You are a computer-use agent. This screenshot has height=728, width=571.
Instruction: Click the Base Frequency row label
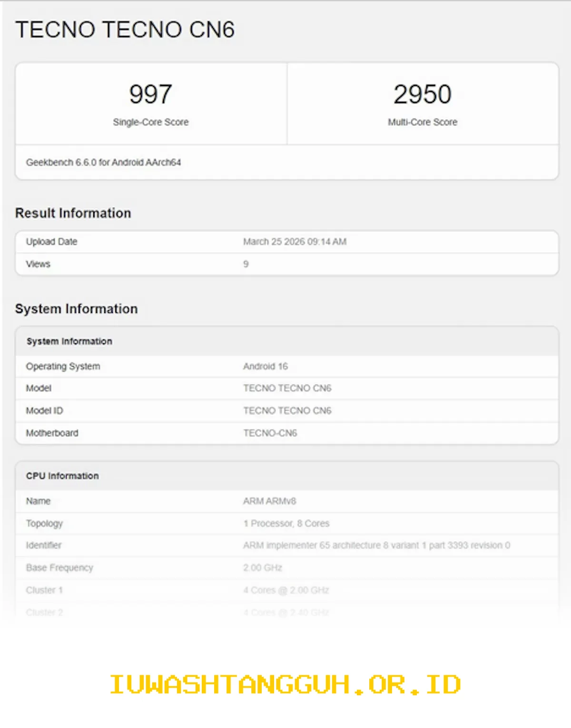pos(59,567)
